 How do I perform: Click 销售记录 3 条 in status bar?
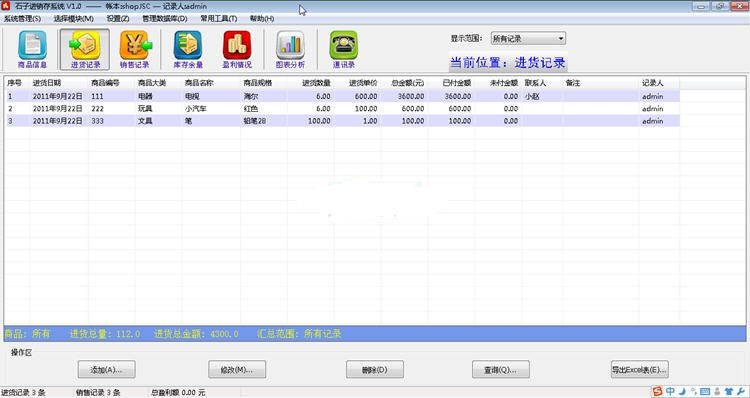click(98, 393)
